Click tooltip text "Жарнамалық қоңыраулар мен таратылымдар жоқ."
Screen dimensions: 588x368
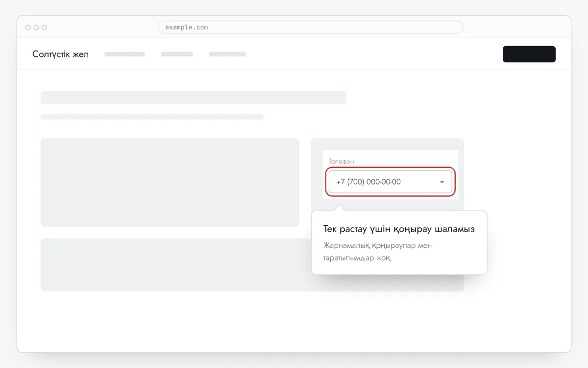click(378, 252)
